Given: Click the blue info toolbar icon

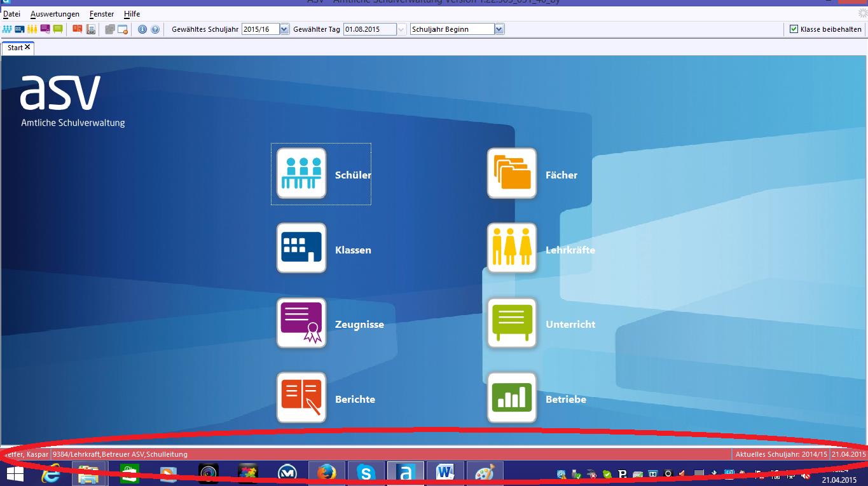Looking at the screenshot, I should pyautogui.click(x=142, y=29).
